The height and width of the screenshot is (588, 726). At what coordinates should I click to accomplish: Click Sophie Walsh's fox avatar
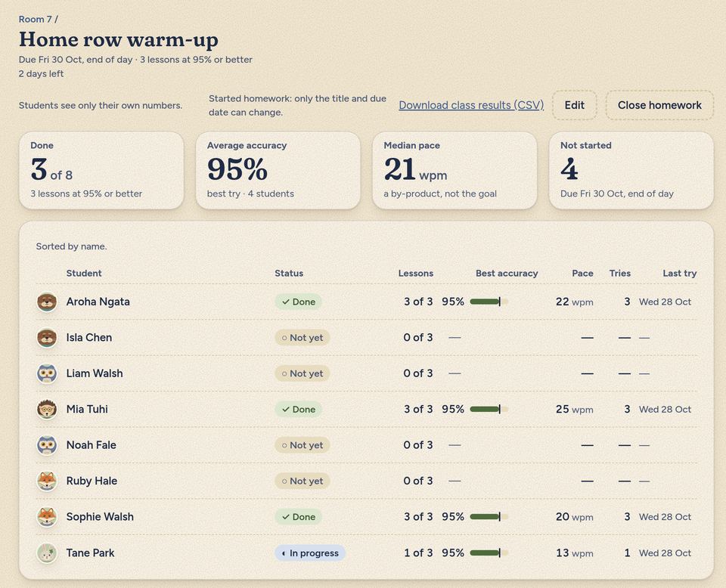pyautogui.click(x=47, y=517)
